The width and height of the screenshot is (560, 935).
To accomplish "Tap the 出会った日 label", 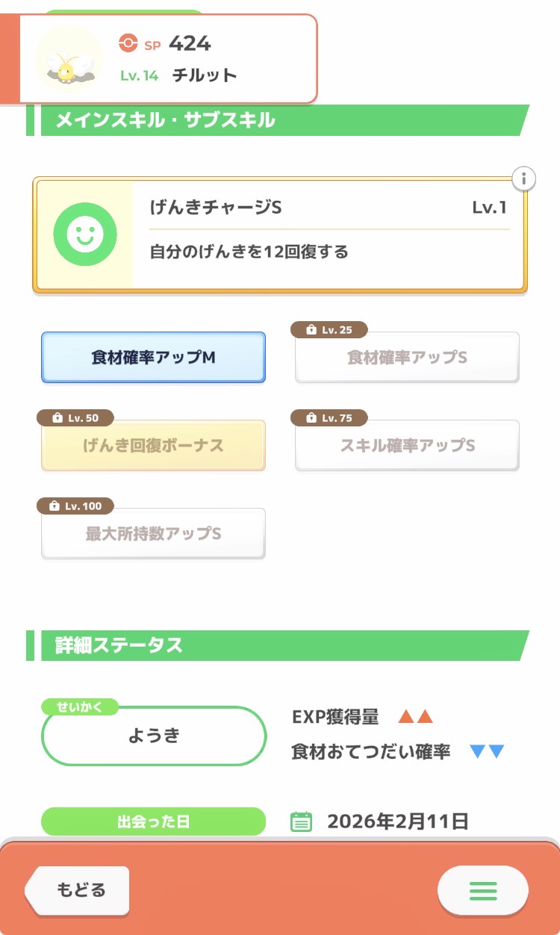I will [x=153, y=821].
